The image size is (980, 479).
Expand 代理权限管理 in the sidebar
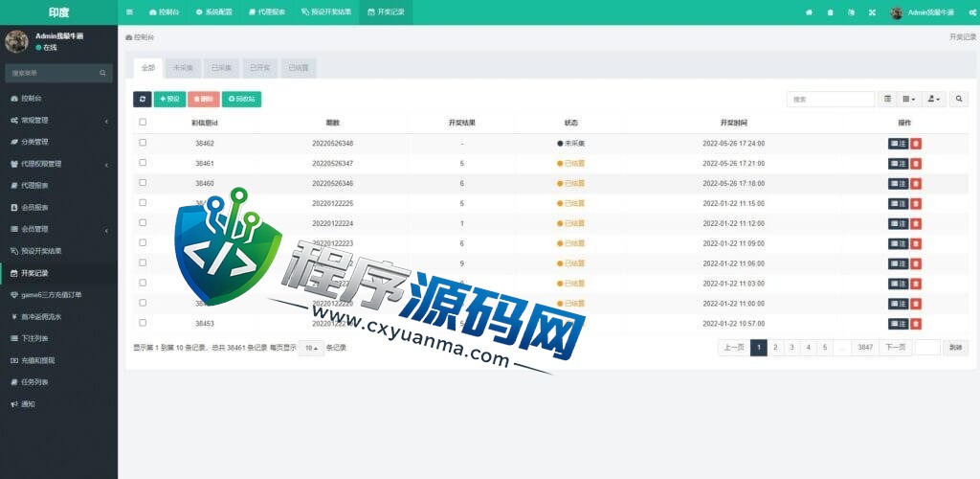58,164
